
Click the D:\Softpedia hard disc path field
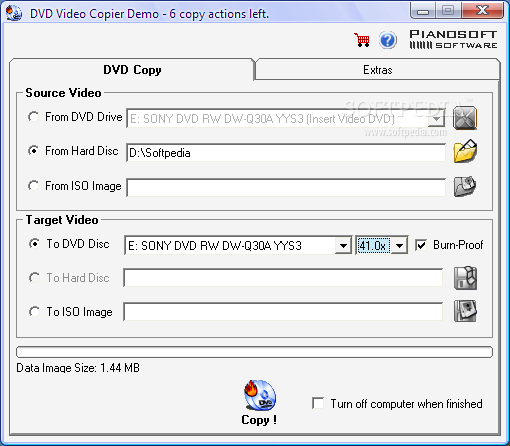click(x=286, y=153)
